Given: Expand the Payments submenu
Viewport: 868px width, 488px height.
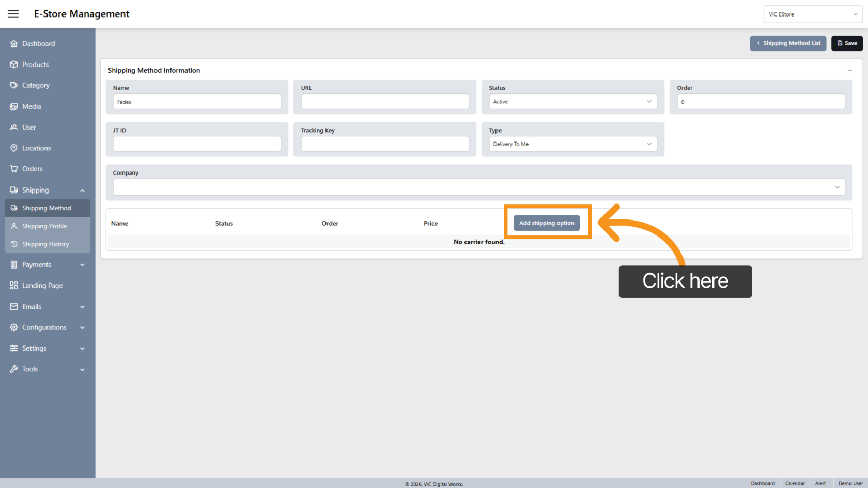Looking at the screenshot, I should 82,265.
